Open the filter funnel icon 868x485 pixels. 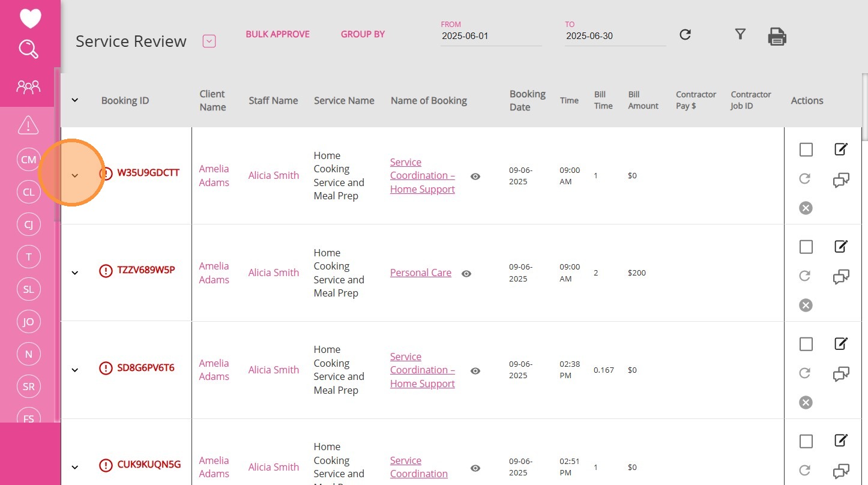click(x=740, y=34)
